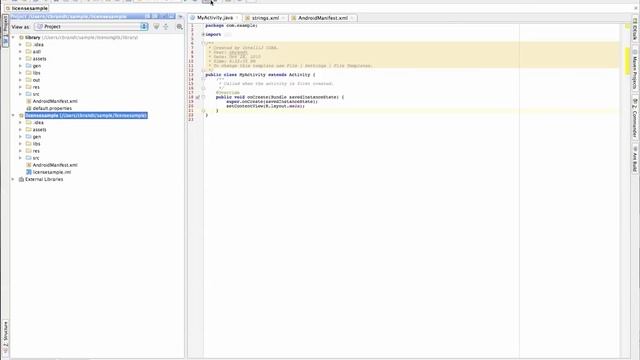Select AndroidManifest.xml under licensesample module
640x360 pixels.
coord(55,165)
